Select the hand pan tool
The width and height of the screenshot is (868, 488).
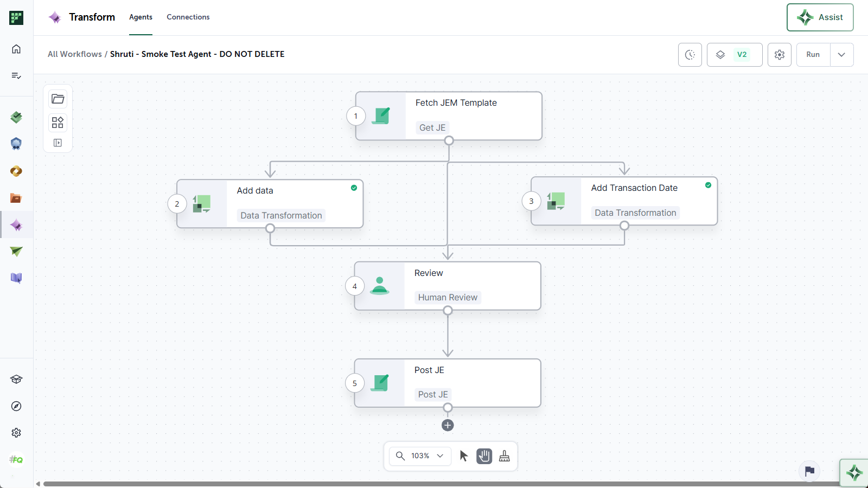pos(484,456)
